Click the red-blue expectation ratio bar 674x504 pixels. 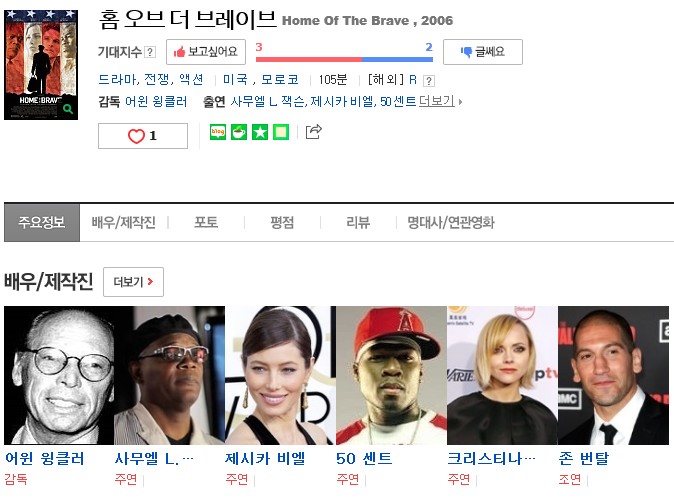344,59
